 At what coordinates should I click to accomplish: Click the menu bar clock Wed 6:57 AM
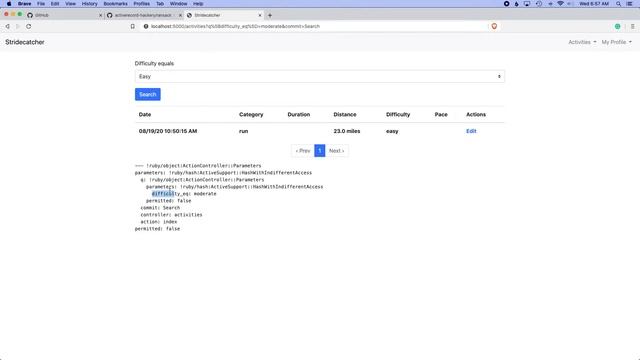594,4
